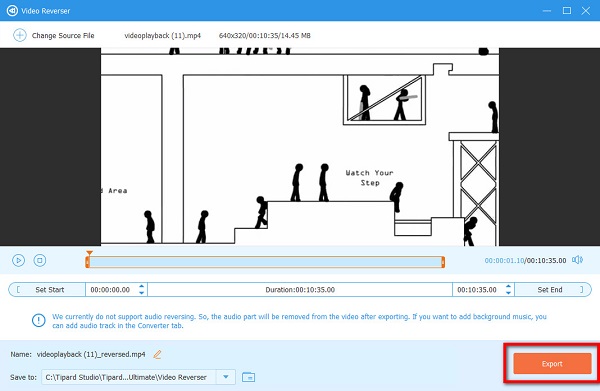Stop the video playback
This screenshot has width=600, height=391.
coord(40,261)
